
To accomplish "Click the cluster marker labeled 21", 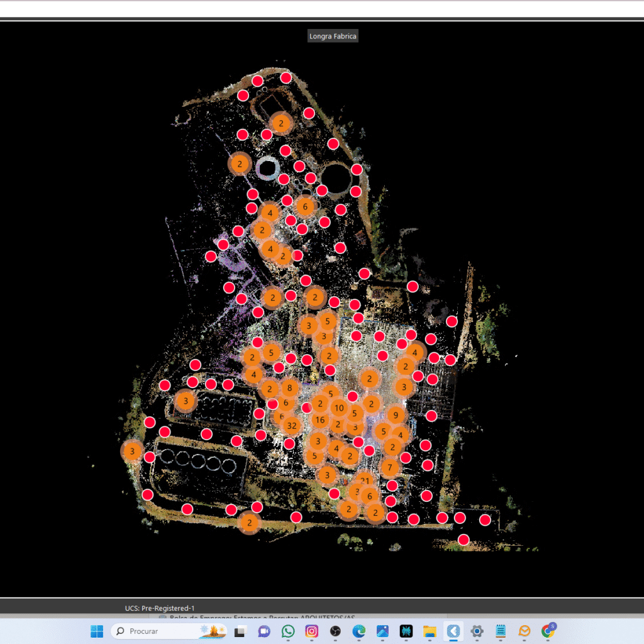I will pos(365,480).
